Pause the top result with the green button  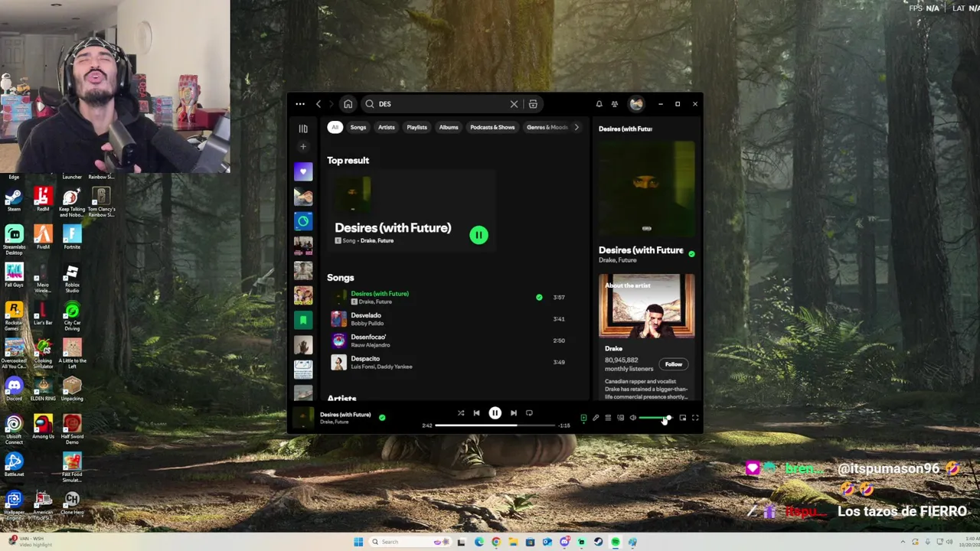click(x=479, y=236)
